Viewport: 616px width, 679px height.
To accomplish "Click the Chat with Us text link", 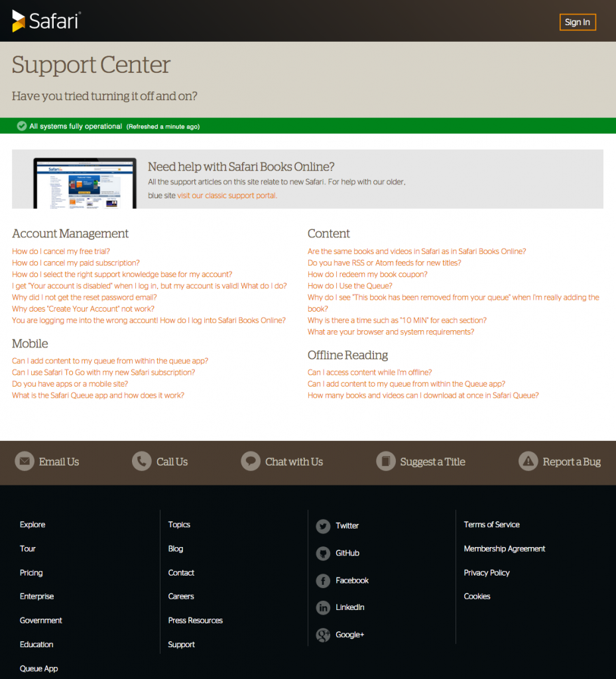I will 294,462.
